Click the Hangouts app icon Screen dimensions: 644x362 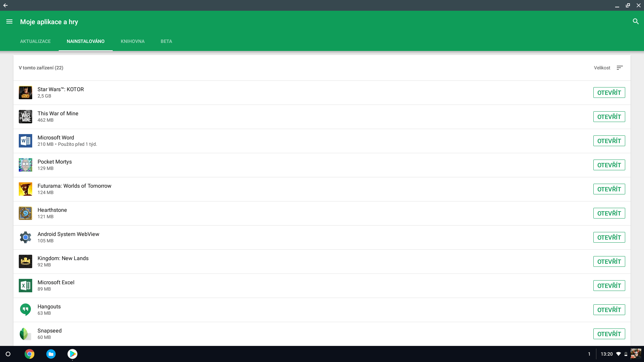(25, 310)
